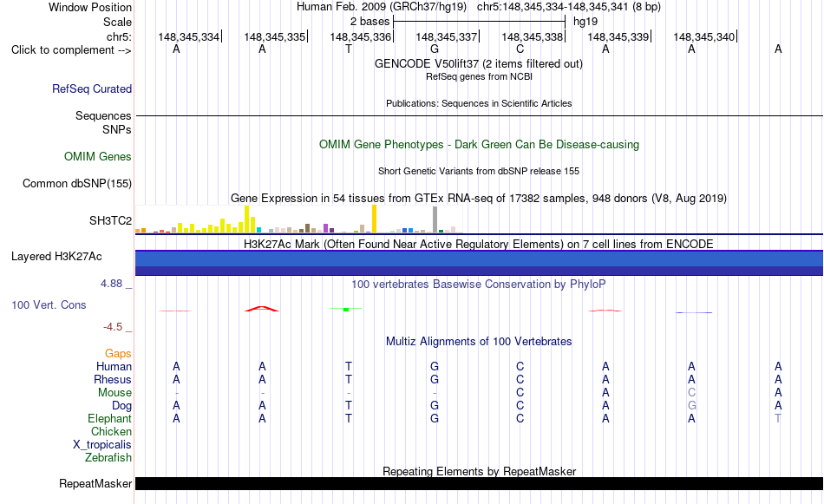Click the T base in the Human row

349,367
